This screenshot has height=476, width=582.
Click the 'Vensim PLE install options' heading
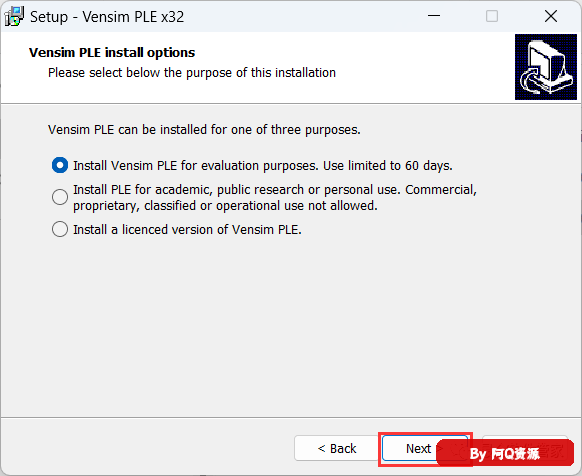(112, 53)
